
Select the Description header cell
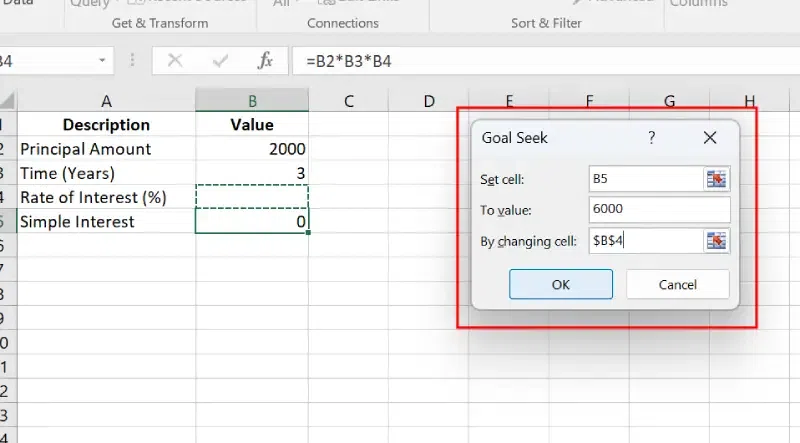point(106,125)
